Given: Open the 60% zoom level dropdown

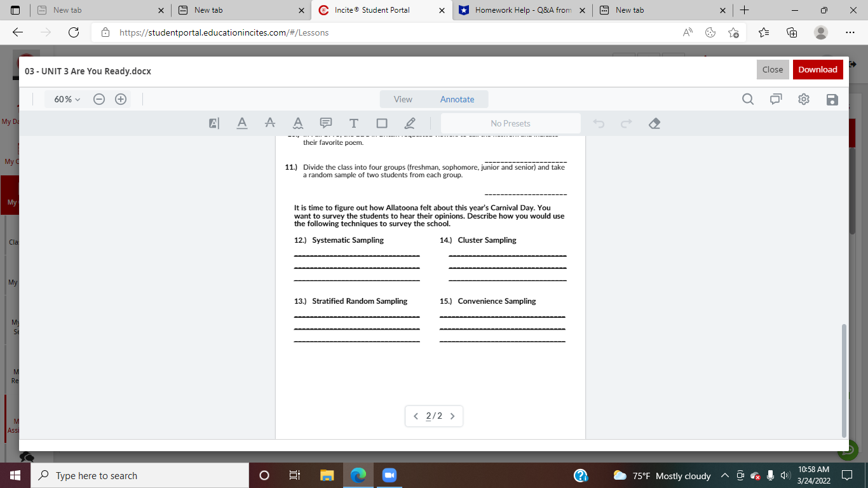Looking at the screenshot, I should tap(64, 99).
